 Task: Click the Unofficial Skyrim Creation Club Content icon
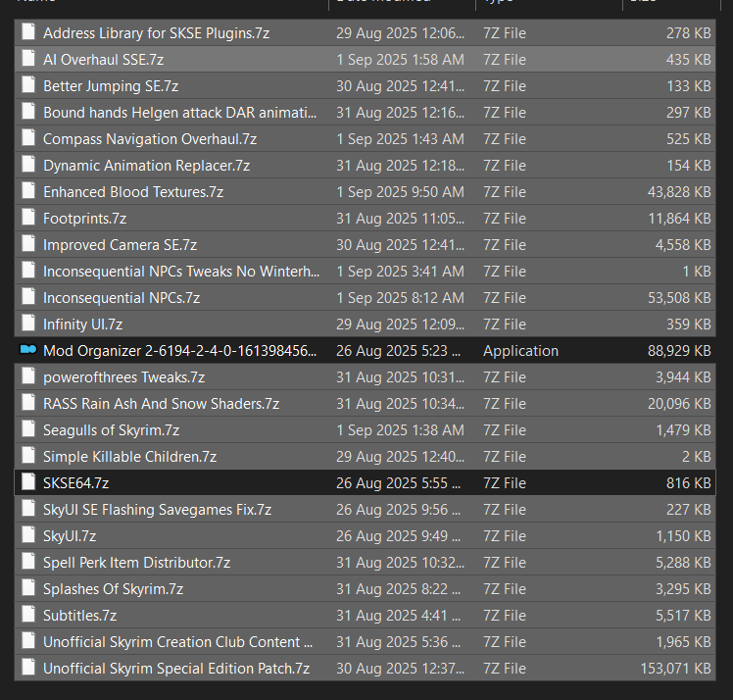point(28,642)
